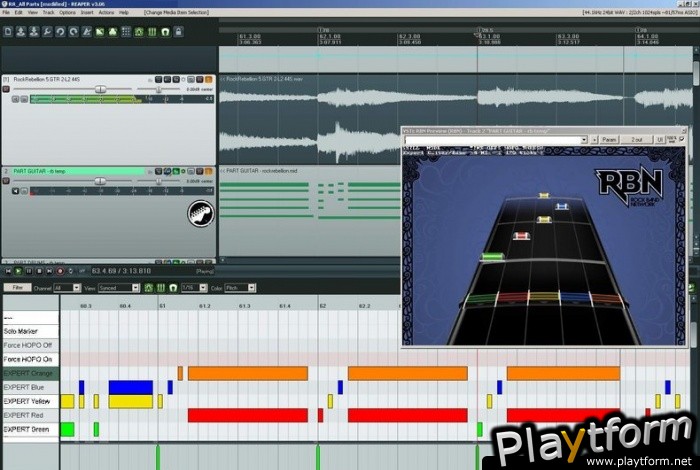The image size is (700, 470).
Task: Click the Redo icon in main toolbar
Action: click(73, 32)
